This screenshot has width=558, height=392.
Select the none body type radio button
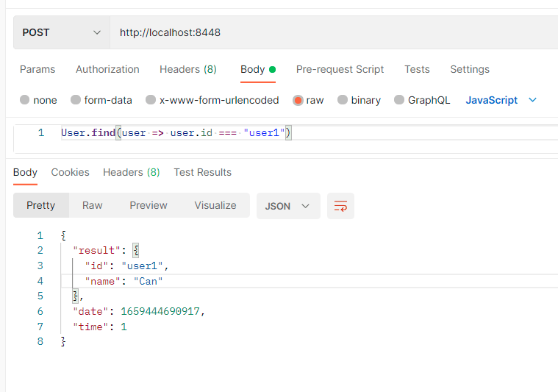[x=25, y=100]
